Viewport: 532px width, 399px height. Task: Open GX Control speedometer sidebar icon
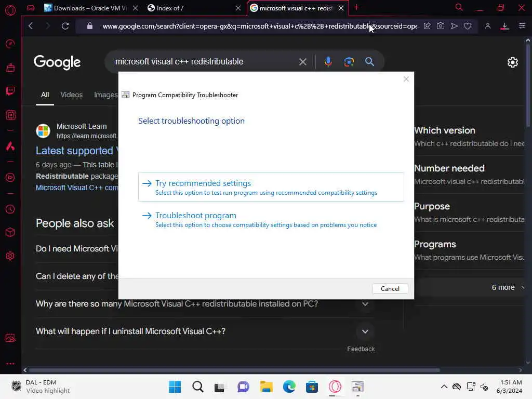click(x=10, y=44)
